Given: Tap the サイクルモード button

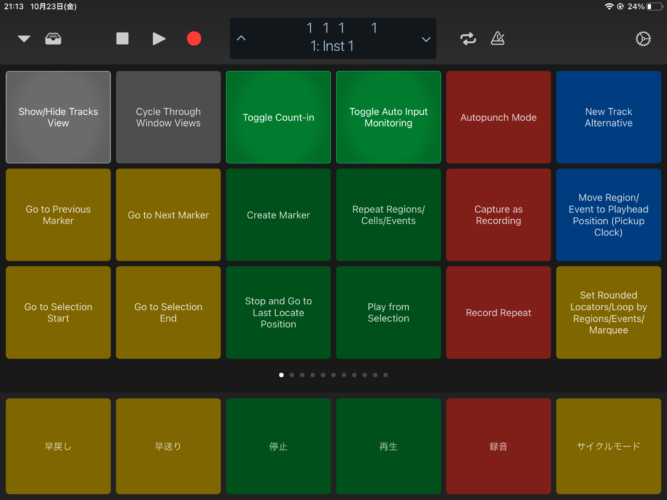Looking at the screenshot, I should (x=608, y=446).
